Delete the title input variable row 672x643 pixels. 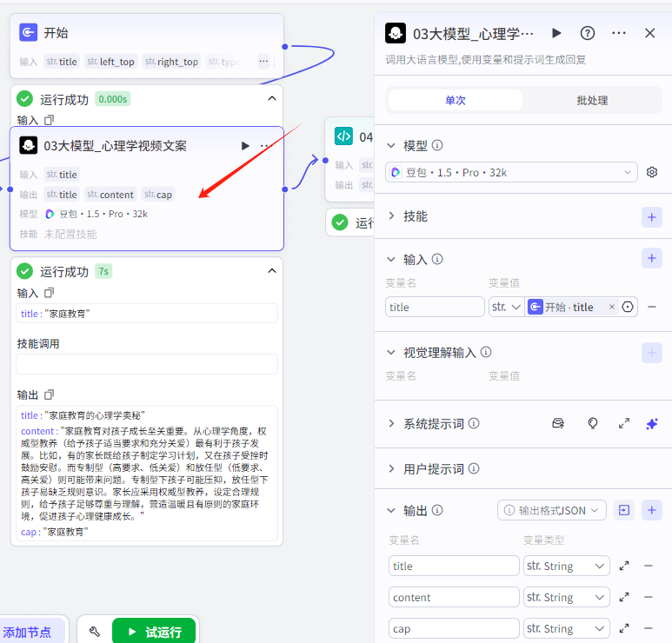(x=651, y=307)
